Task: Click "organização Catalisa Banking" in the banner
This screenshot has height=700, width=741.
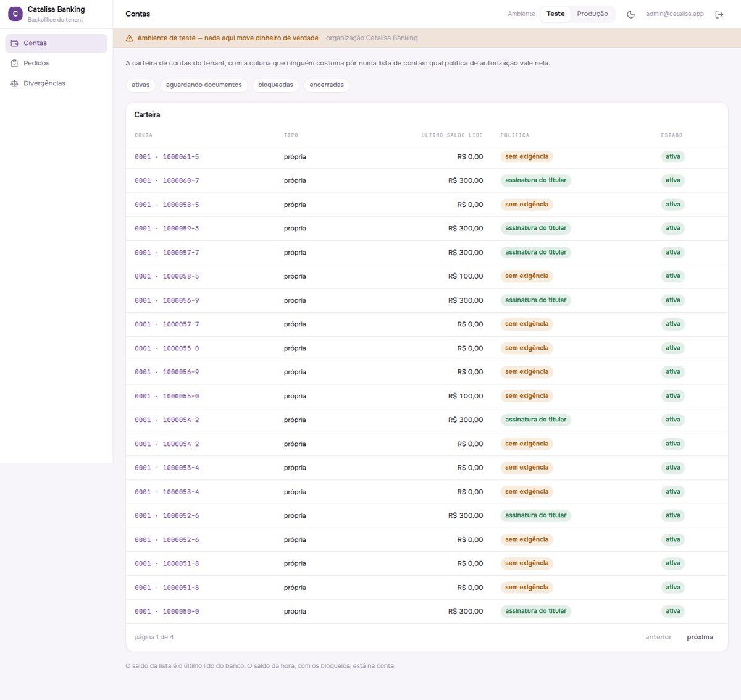Action: 372,38
